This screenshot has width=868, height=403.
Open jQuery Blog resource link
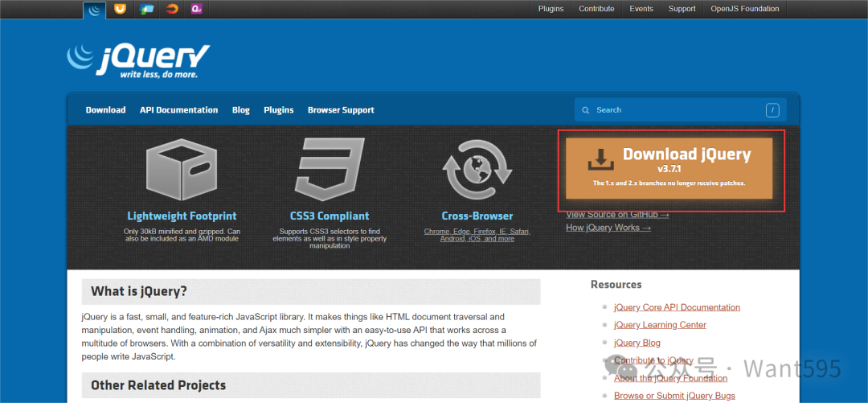pyautogui.click(x=637, y=343)
